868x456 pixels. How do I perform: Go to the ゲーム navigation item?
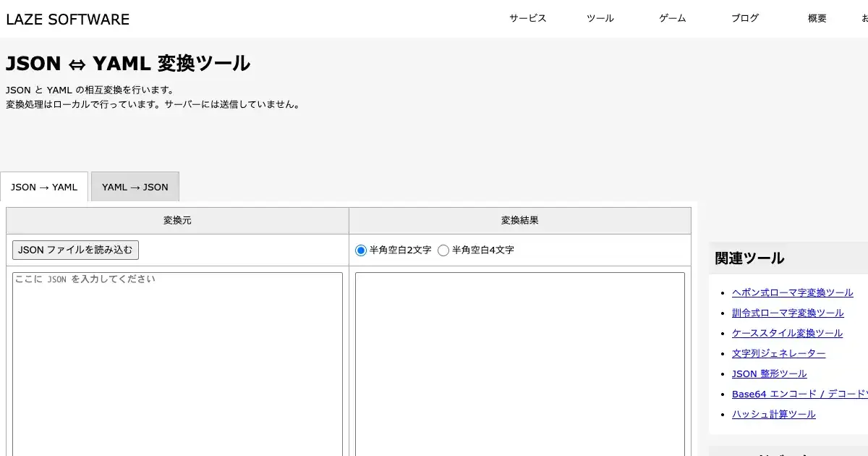672,19
